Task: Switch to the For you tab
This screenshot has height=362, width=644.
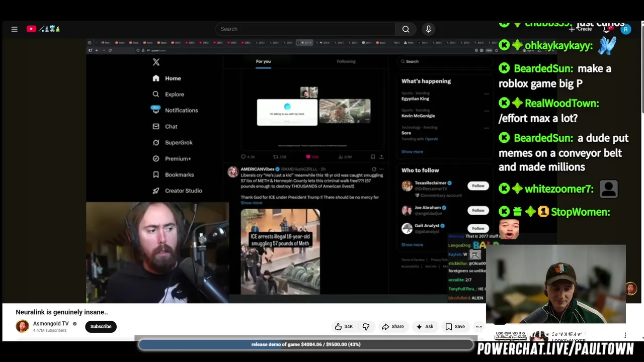Action: (x=263, y=62)
